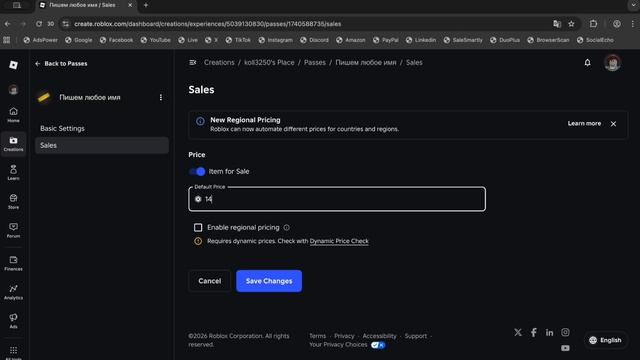Go to Passes breadcrumb

315,62
